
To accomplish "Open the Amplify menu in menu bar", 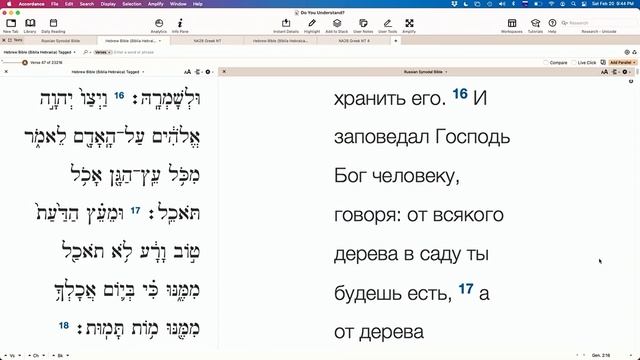I will point(156,4).
